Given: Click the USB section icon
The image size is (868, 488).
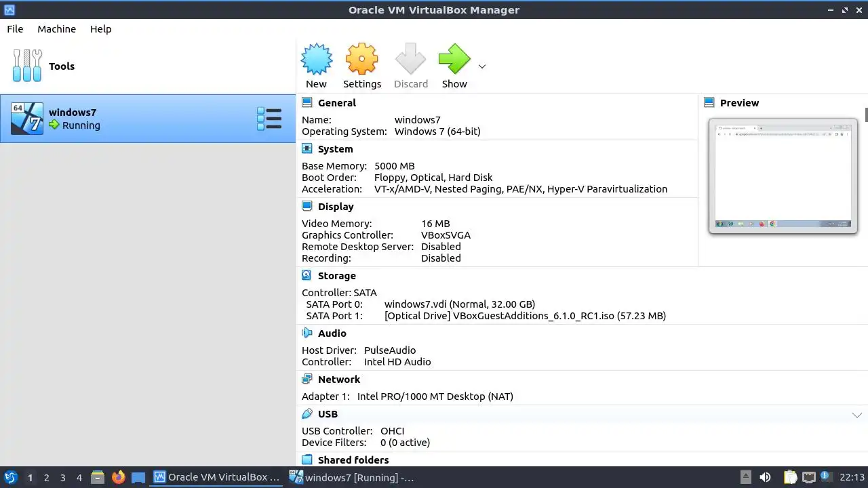Looking at the screenshot, I should click(307, 413).
